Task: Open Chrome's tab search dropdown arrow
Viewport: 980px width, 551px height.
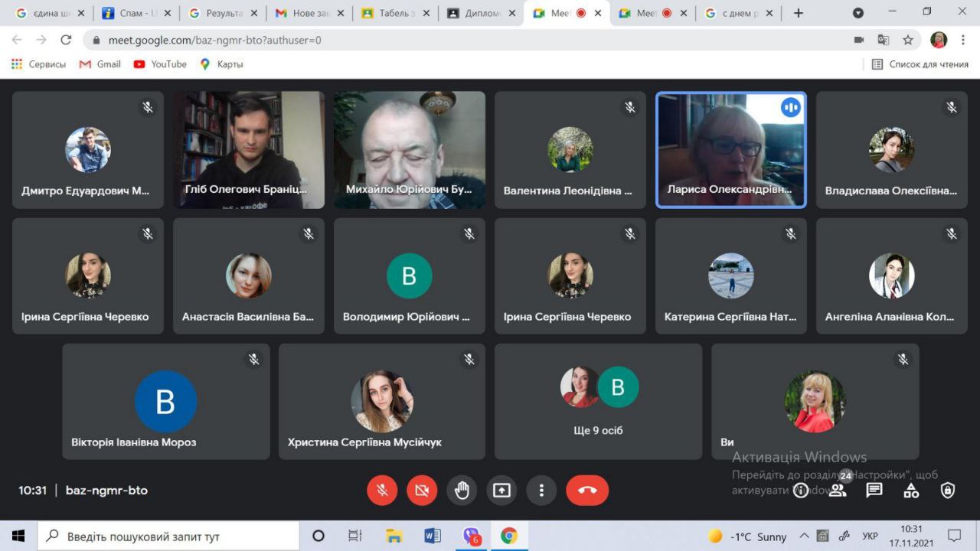Action: [858, 13]
